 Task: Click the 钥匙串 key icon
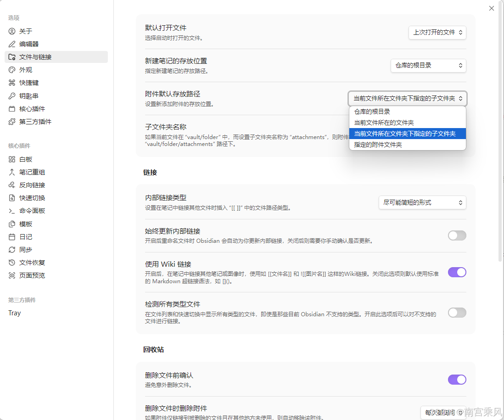pyautogui.click(x=12, y=96)
